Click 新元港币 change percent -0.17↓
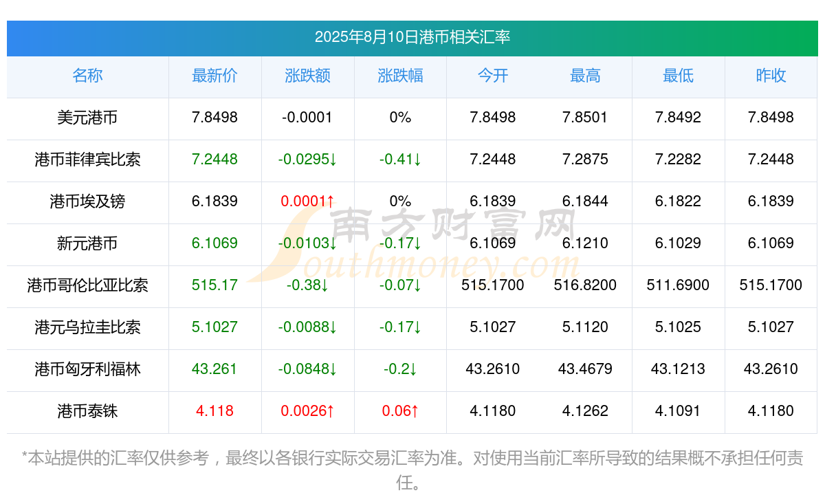The height and width of the screenshot is (504, 825). point(400,243)
